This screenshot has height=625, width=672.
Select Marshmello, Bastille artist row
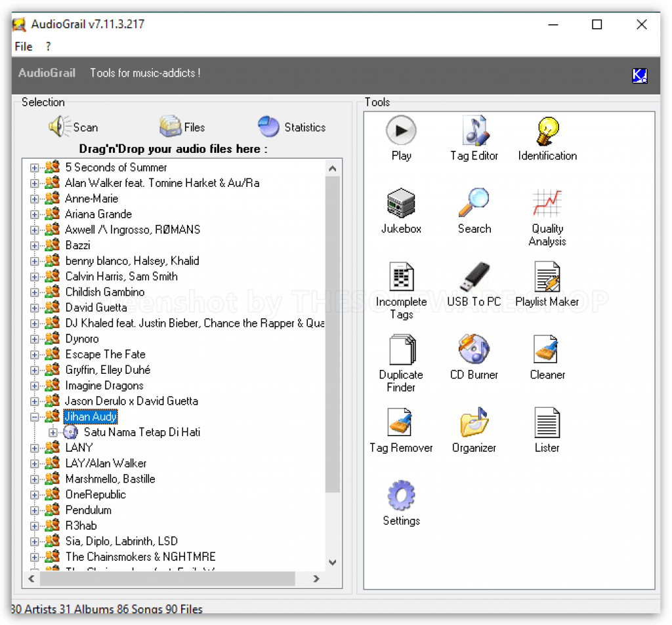click(x=110, y=479)
